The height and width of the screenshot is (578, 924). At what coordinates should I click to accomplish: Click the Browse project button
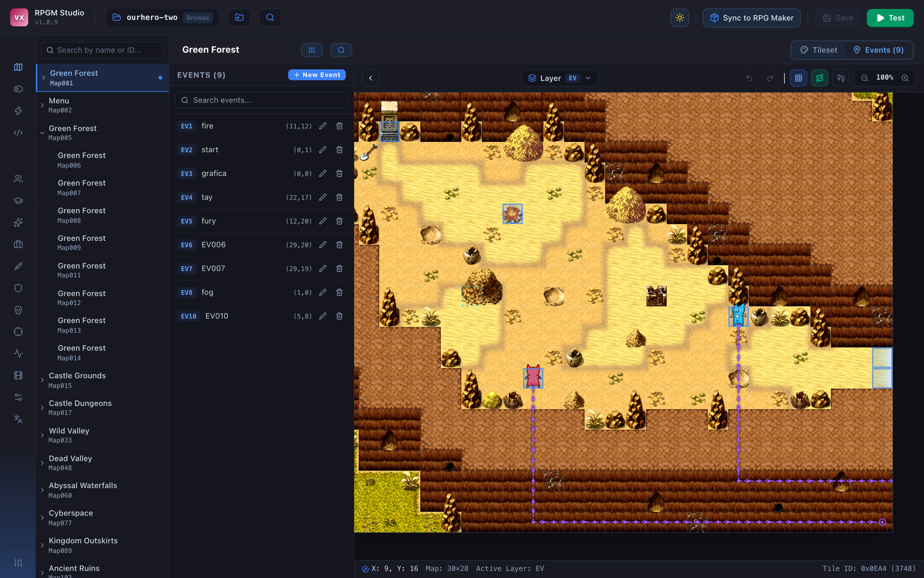(198, 18)
